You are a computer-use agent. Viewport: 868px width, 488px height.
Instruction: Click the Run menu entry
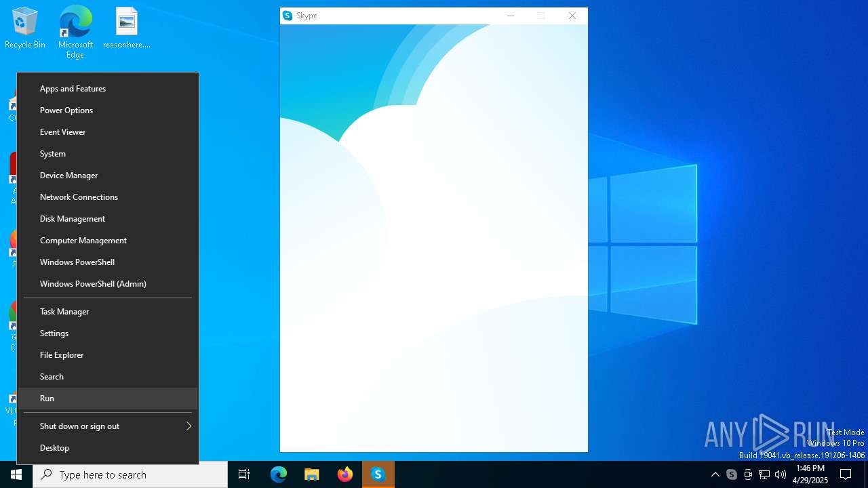point(108,399)
